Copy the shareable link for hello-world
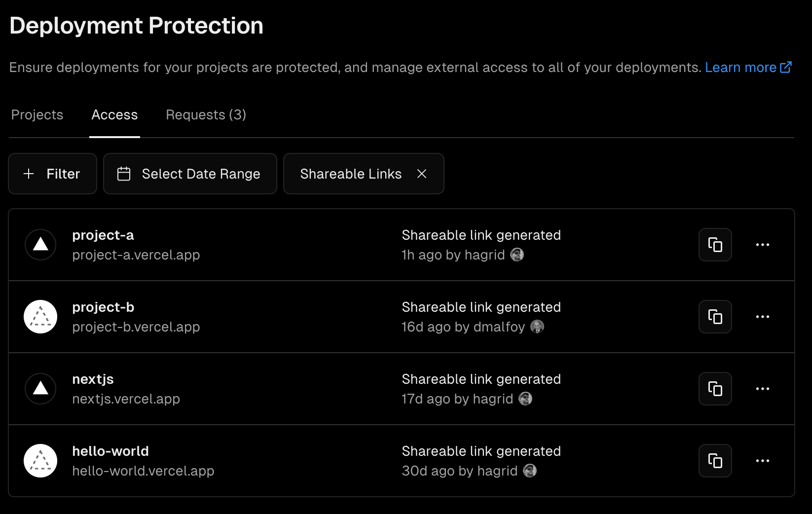 715,461
